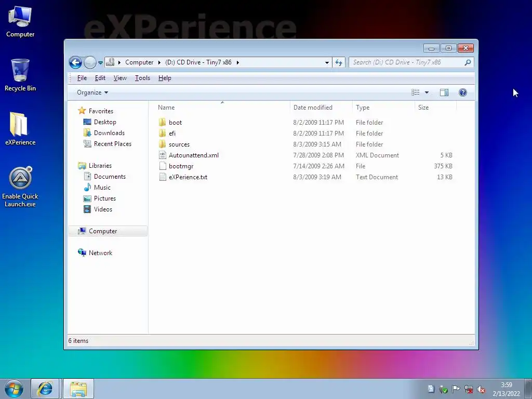Open the Videos library
Screen dimensions: 532x399
tap(103, 209)
